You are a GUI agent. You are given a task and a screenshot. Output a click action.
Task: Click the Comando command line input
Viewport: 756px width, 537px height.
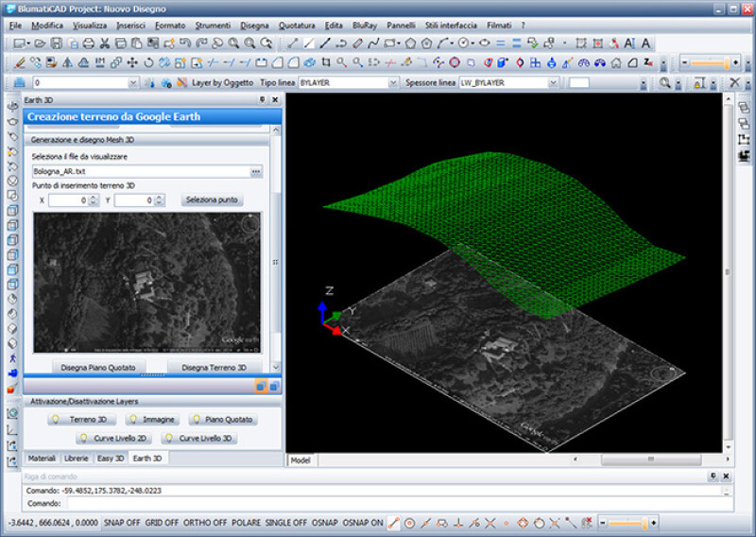(x=399, y=503)
